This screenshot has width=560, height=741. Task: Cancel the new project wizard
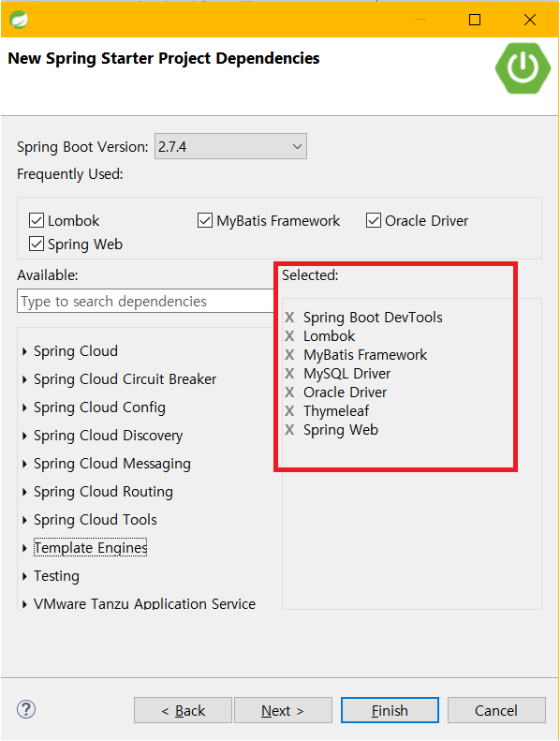pos(496,710)
